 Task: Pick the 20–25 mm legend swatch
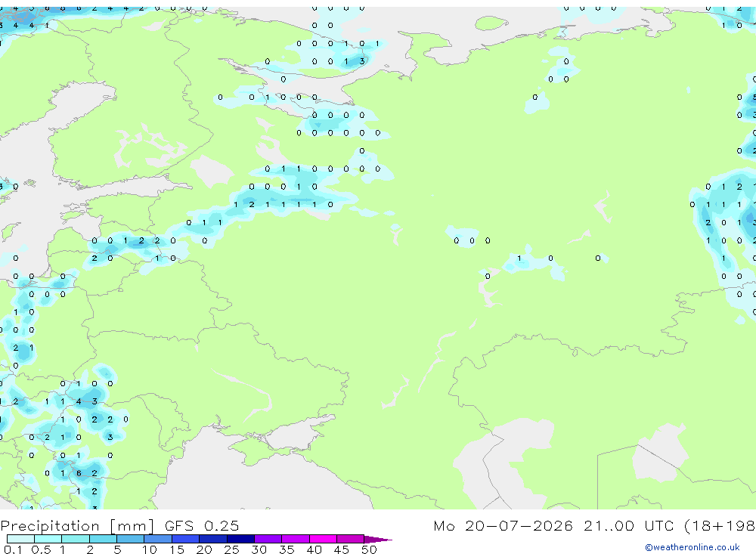point(213,539)
